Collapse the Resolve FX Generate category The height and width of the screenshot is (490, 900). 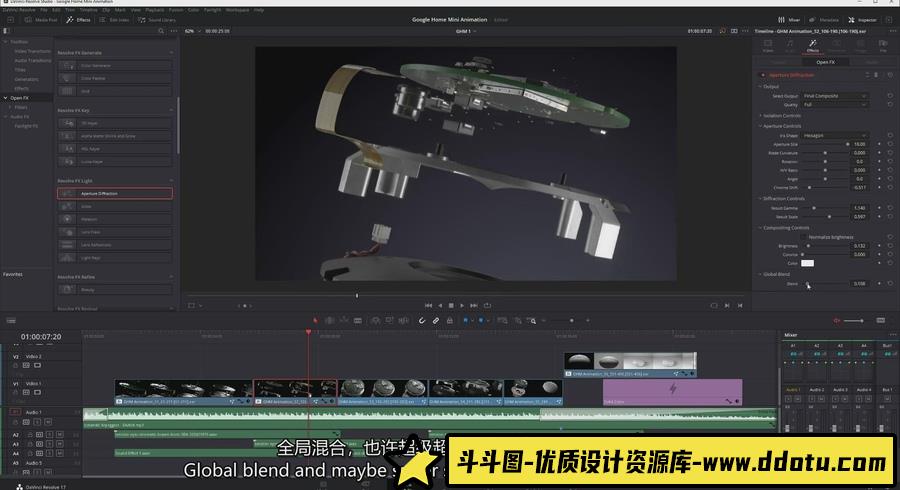point(171,53)
